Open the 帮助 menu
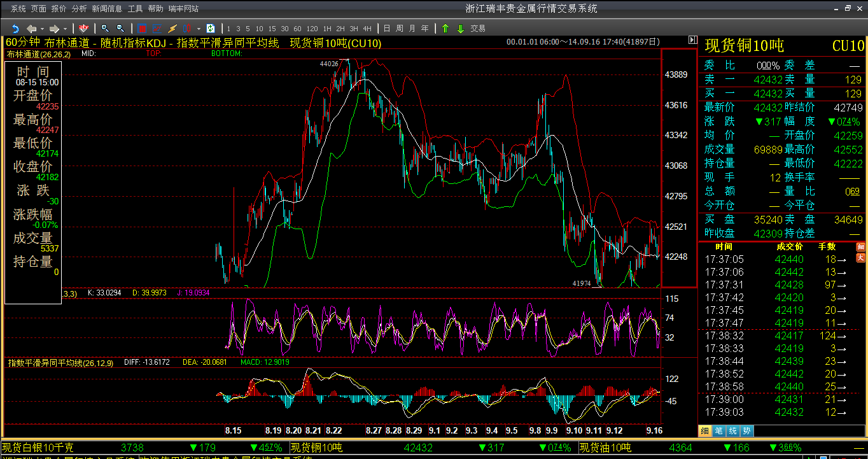This screenshot has width=868, height=459. (x=155, y=9)
